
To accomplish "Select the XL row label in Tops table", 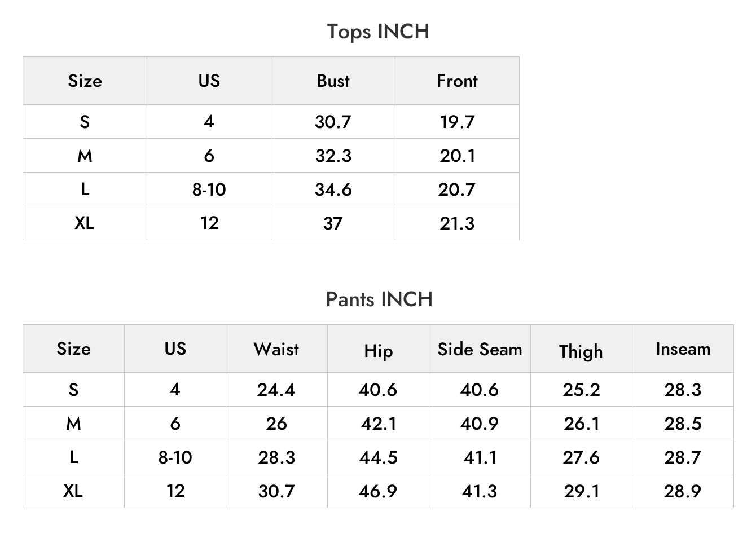I will coord(85,223).
